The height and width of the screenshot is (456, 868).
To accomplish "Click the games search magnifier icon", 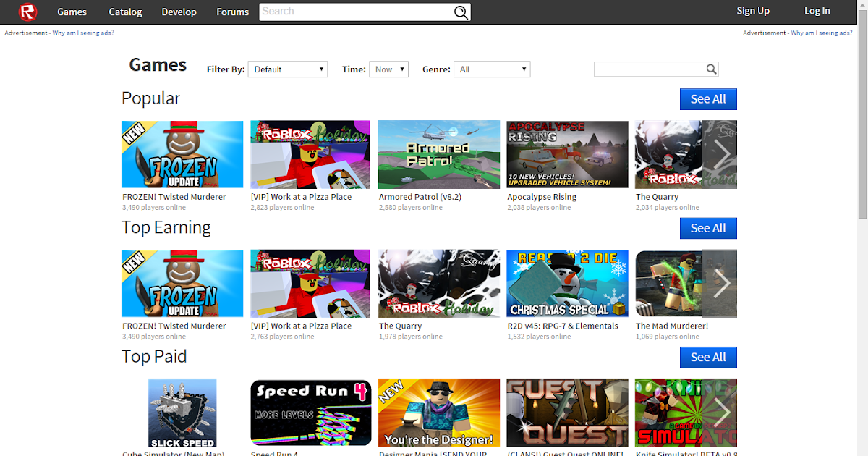I will coord(712,69).
